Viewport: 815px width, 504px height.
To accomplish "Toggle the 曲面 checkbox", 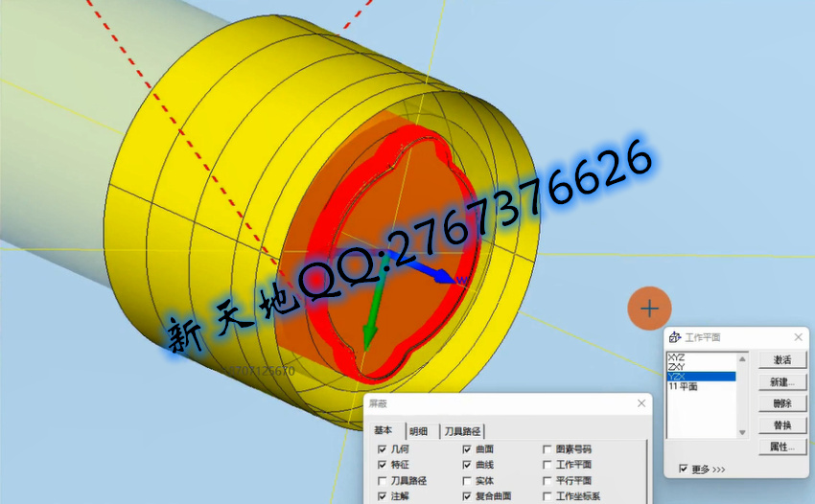I will (467, 449).
